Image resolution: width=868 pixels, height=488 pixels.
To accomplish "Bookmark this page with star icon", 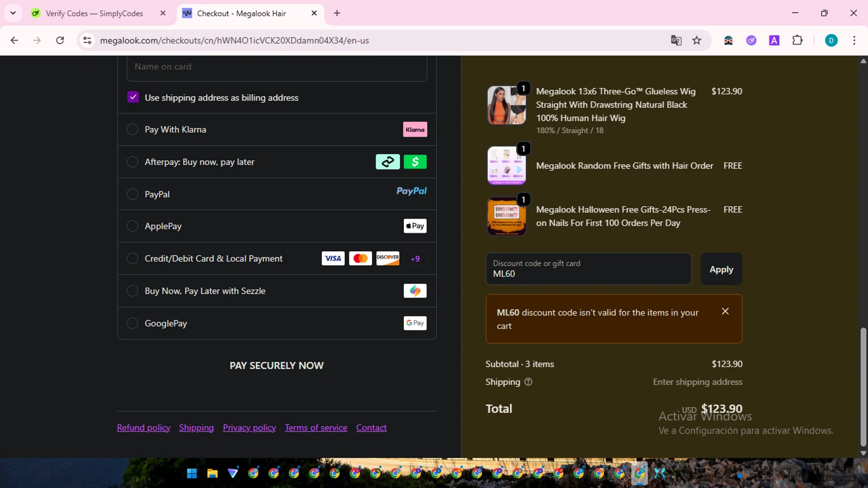I will coord(697,41).
